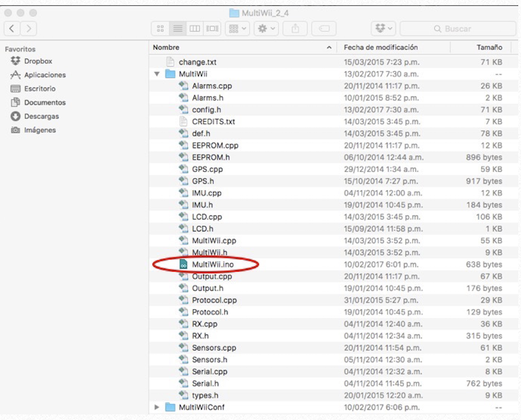
Task: Click the edit tags toolbar button
Action: coord(323,29)
